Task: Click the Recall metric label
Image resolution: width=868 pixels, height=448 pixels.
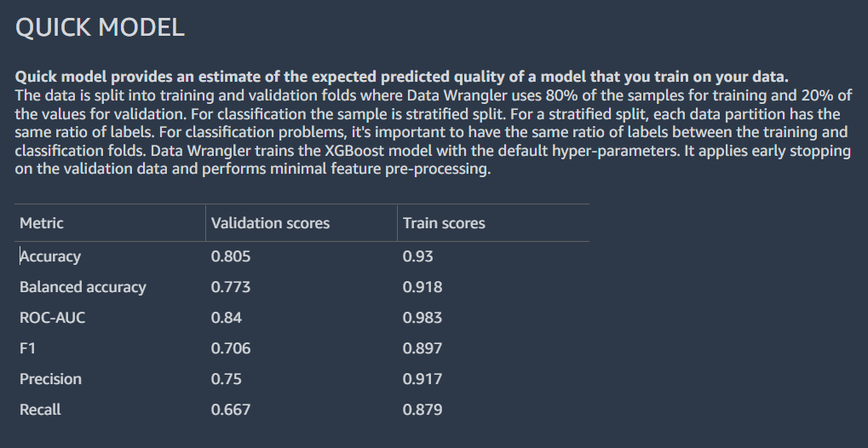Action: coord(40,410)
